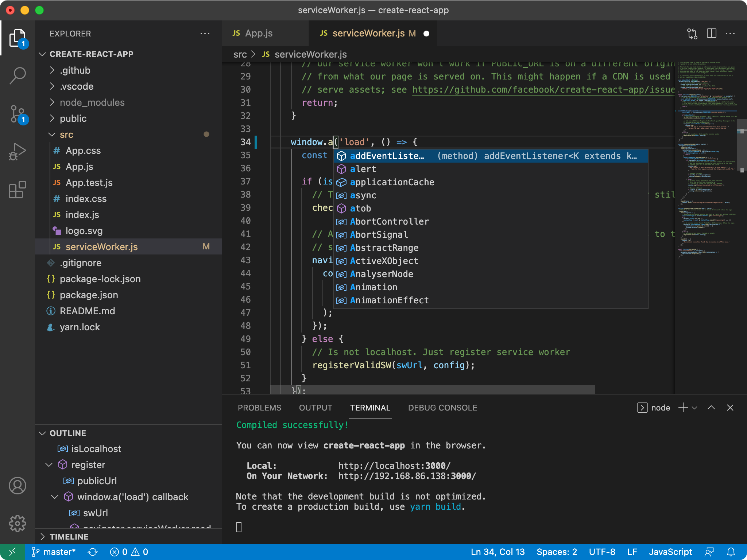The width and height of the screenshot is (747, 560).
Task: Collapse the src folder in Explorer
Action: pos(53,134)
